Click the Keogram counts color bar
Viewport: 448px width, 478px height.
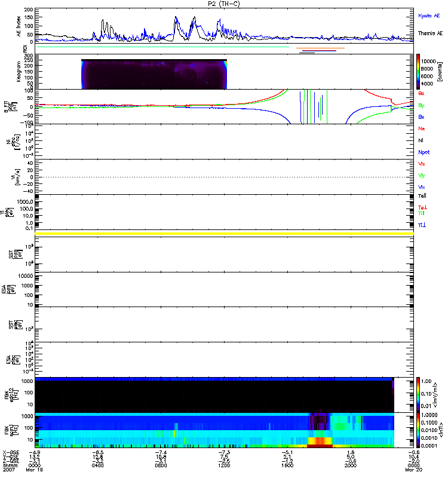pos(418,72)
